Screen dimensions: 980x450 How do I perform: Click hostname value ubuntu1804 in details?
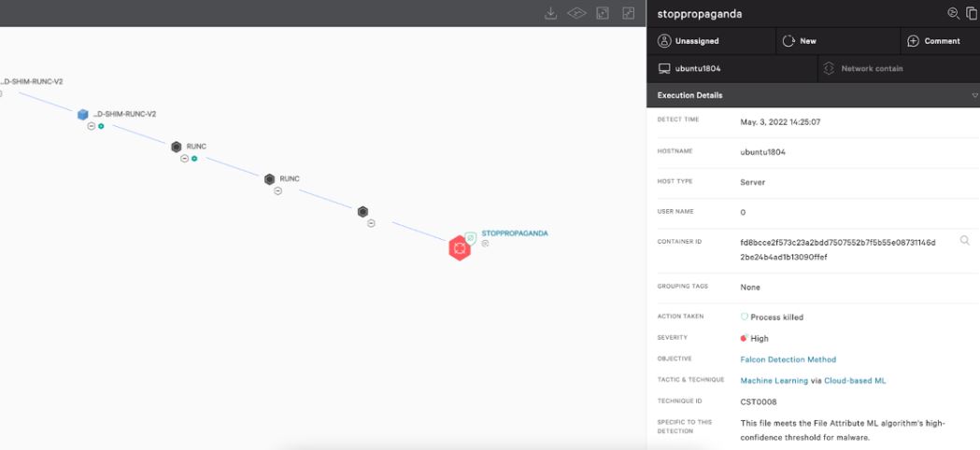762,152
